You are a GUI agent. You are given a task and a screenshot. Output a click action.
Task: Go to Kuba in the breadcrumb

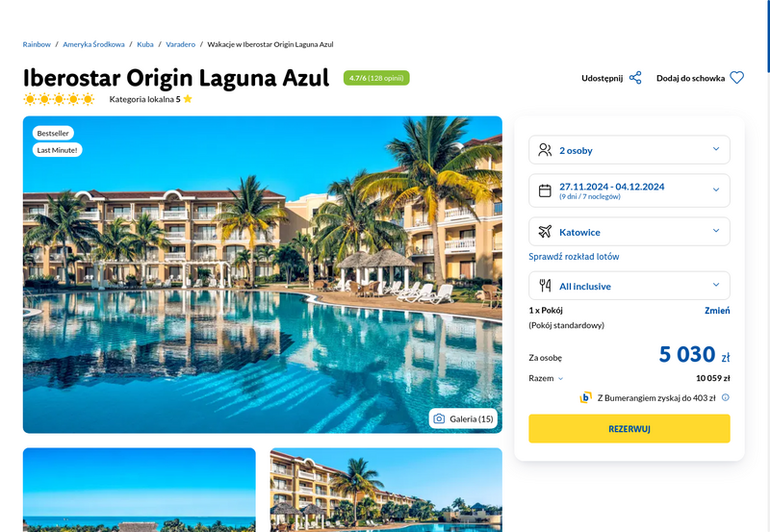(x=145, y=44)
